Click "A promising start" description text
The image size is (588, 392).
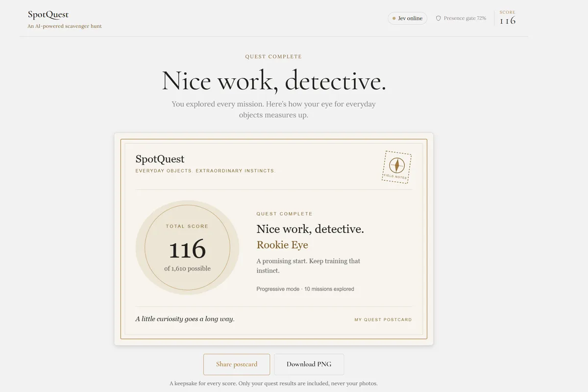pos(308,266)
